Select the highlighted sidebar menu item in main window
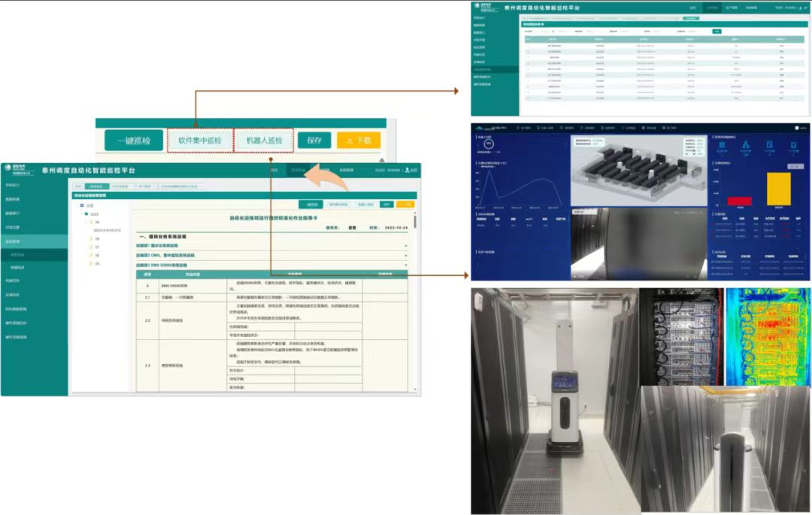Screen dimensions: 812x515 (34, 242)
